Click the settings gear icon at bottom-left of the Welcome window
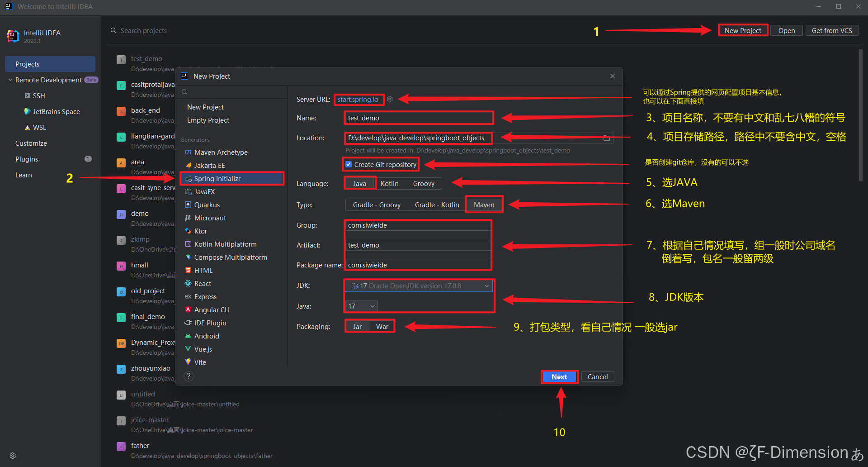The height and width of the screenshot is (467, 868). click(x=13, y=456)
